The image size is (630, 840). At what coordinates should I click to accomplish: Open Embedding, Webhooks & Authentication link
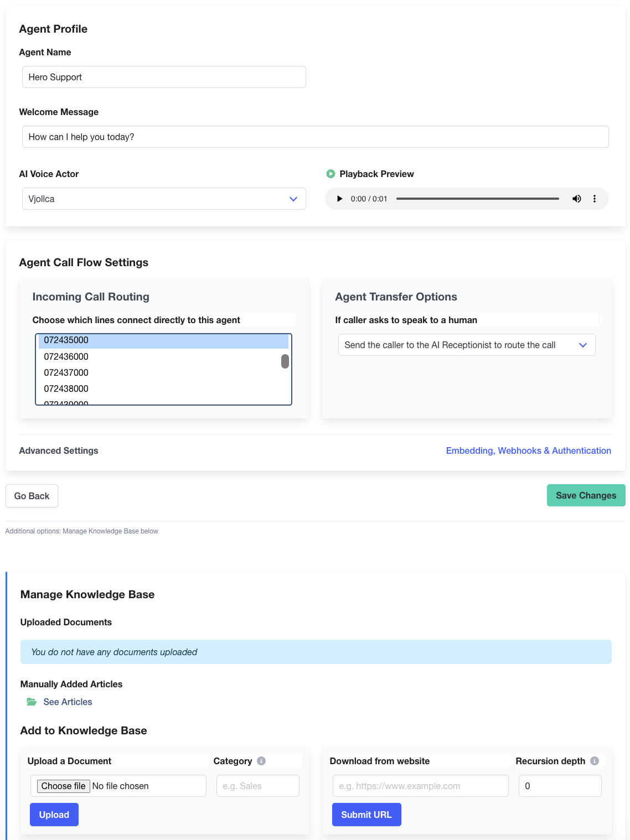click(x=528, y=450)
